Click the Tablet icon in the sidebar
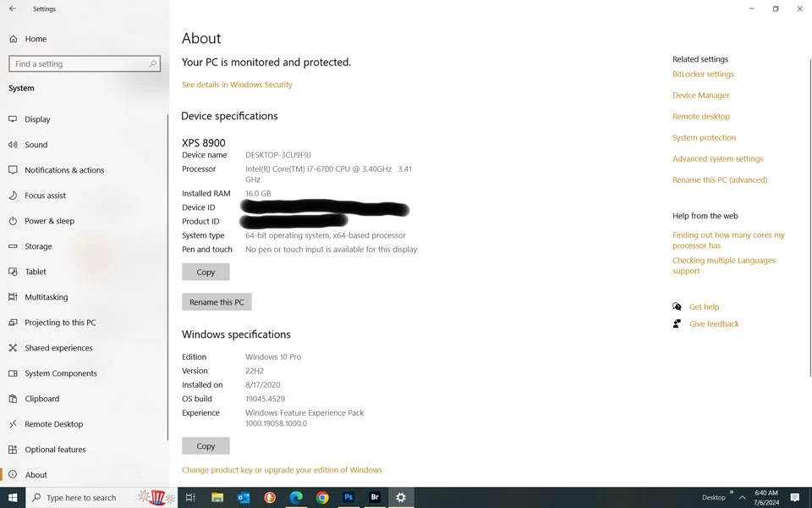The width and height of the screenshot is (812, 508). tap(13, 272)
